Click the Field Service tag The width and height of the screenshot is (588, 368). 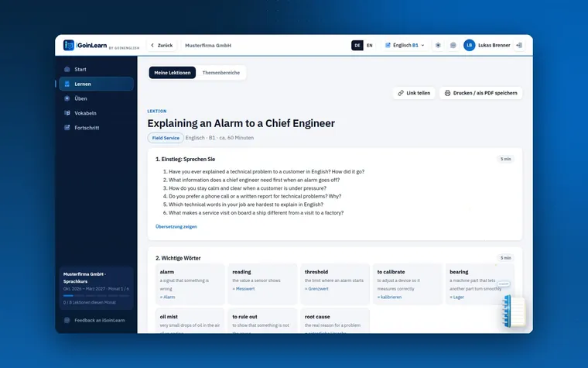166,138
